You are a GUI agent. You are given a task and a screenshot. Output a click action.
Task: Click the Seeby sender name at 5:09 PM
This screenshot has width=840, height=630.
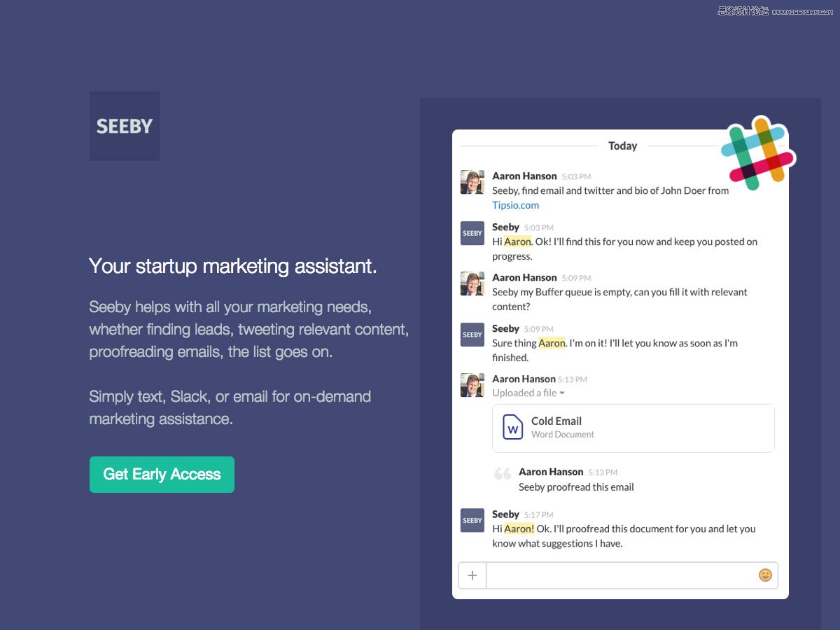tap(505, 328)
